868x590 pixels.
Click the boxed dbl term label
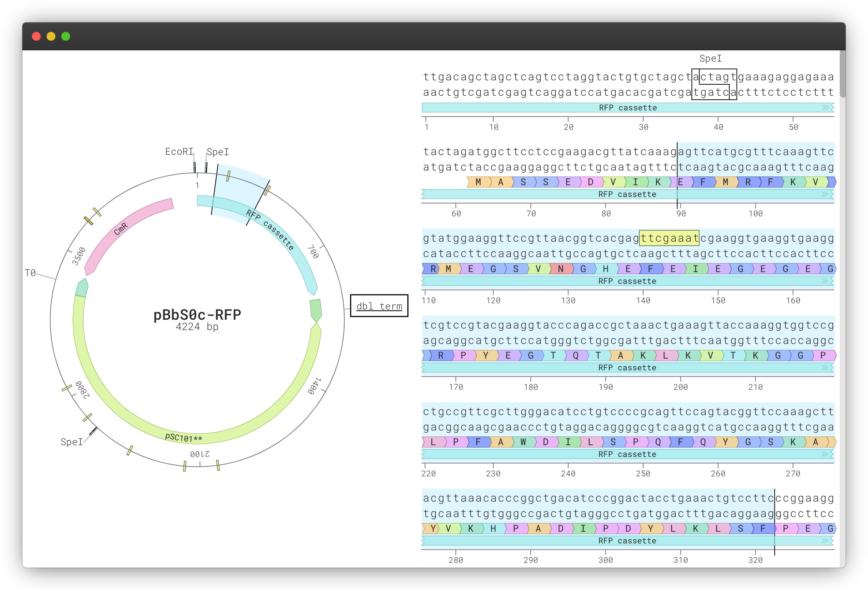click(379, 306)
